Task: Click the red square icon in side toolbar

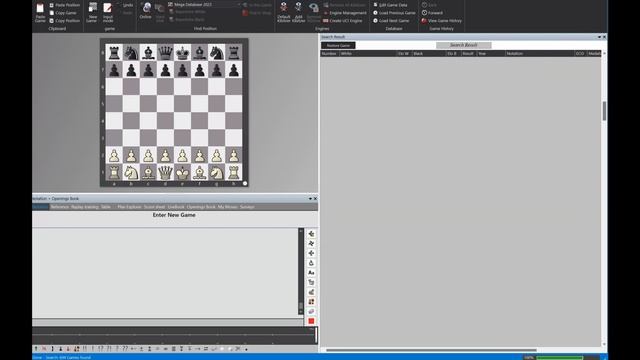Action: click(311, 321)
